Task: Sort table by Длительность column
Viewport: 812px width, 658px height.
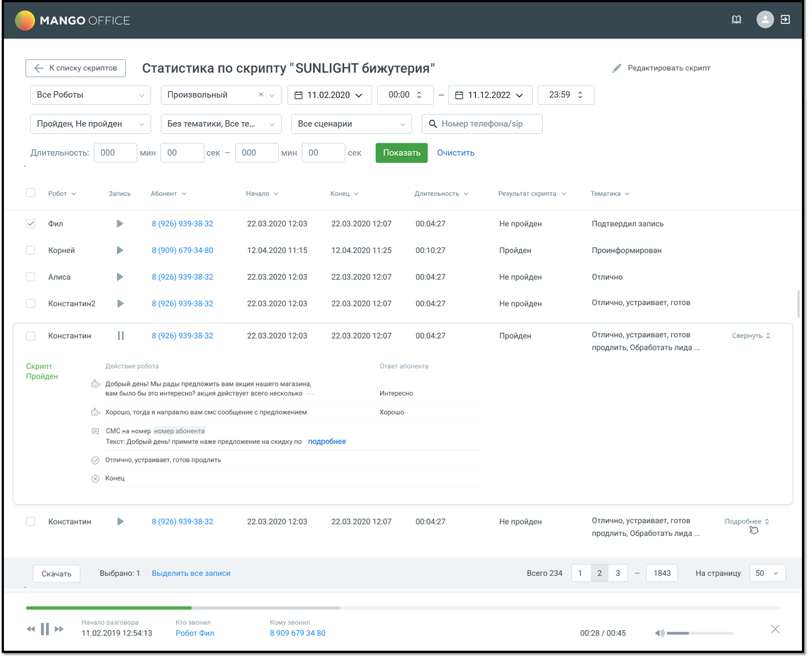Action: pyautogui.click(x=441, y=194)
